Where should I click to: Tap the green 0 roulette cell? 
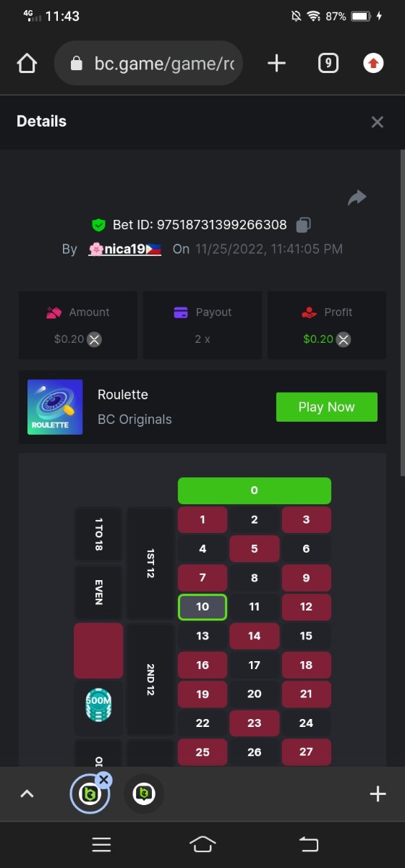(255, 490)
